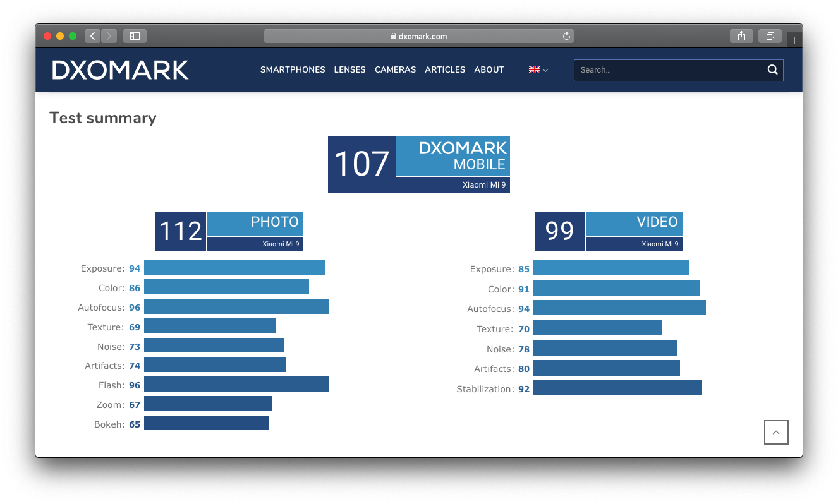This screenshot has width=838, height=504.
Task: Open the SMARTPHONES menu
Action: pos(293,70)
